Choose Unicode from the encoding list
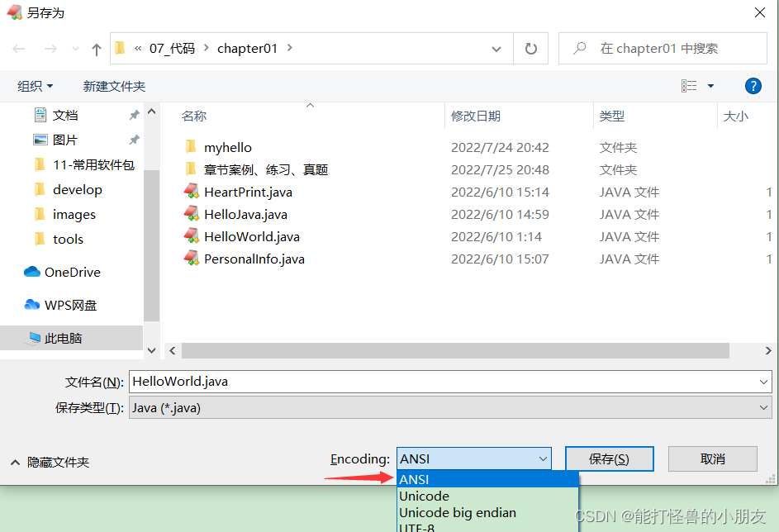 pos(488,496)
